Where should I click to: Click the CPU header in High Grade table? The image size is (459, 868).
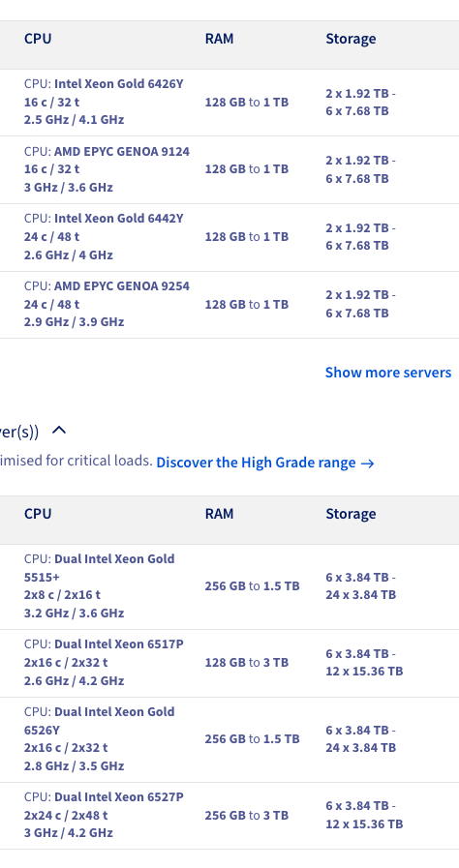(38, 514)
